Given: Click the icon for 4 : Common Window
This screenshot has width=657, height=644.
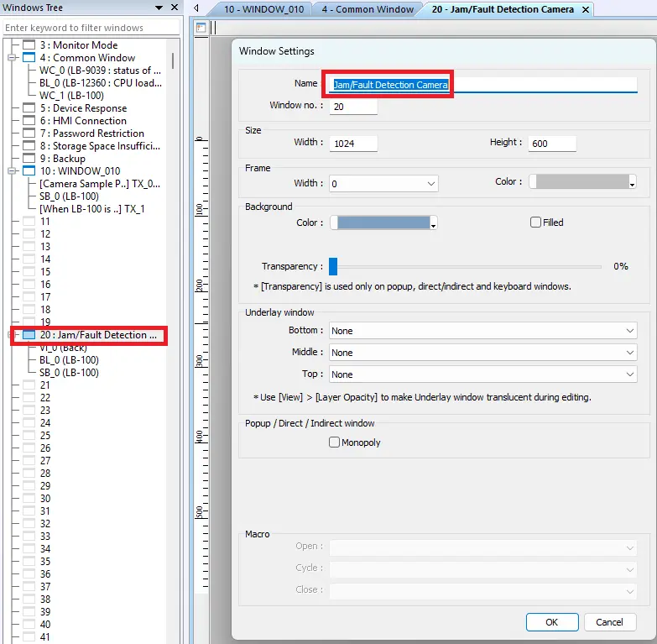Looking at the screenshot, I should click(29, 57).
